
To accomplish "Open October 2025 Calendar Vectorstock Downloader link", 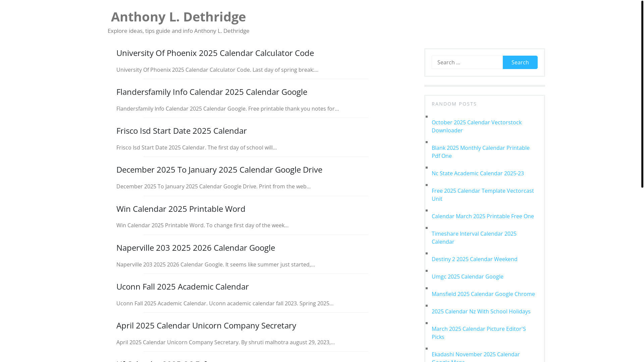I will 476,126.
